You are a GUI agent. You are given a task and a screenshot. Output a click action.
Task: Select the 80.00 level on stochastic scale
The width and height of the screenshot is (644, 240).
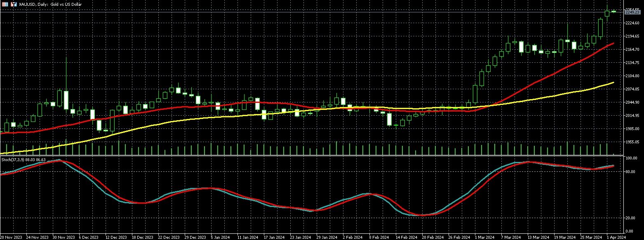[x=631, y=171]
